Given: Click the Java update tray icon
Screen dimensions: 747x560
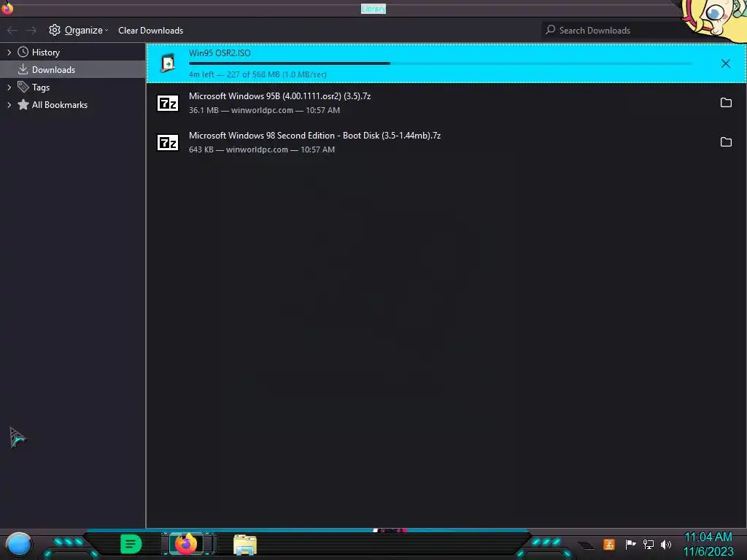Looking at the screenshot, I should [609, 544].
